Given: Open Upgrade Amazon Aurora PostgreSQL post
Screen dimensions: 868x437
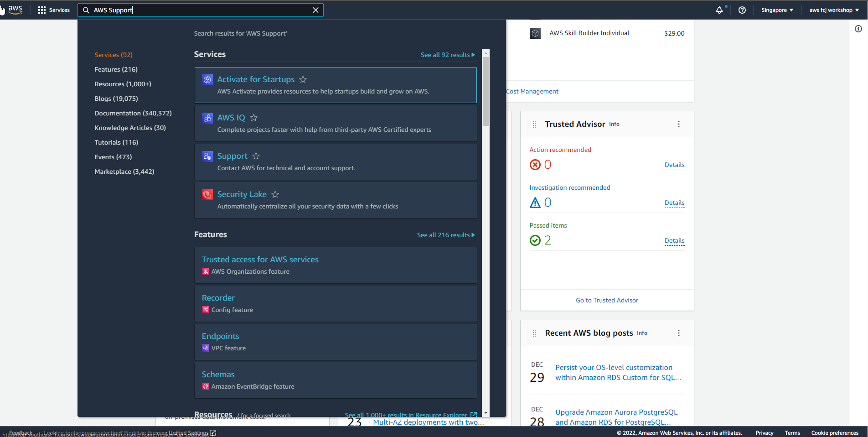Looking at the screenshot, I should (x=616, y=417).
